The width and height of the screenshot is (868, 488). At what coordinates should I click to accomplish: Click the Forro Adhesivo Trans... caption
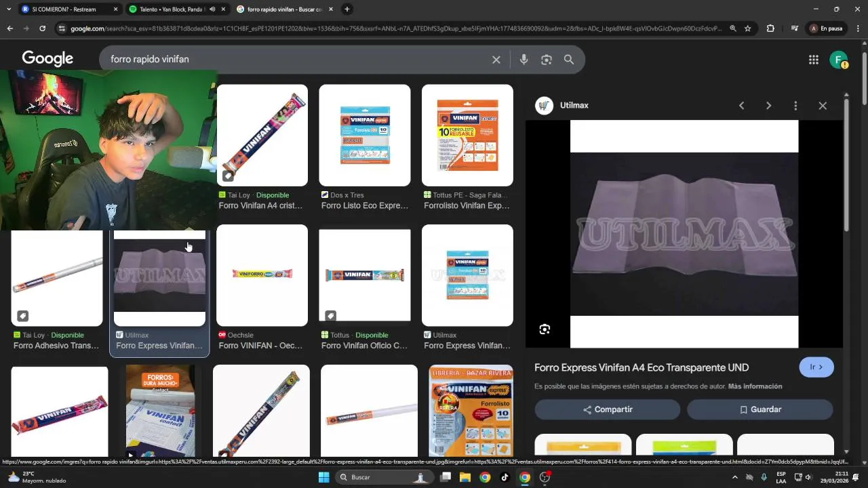click(56, 346)
